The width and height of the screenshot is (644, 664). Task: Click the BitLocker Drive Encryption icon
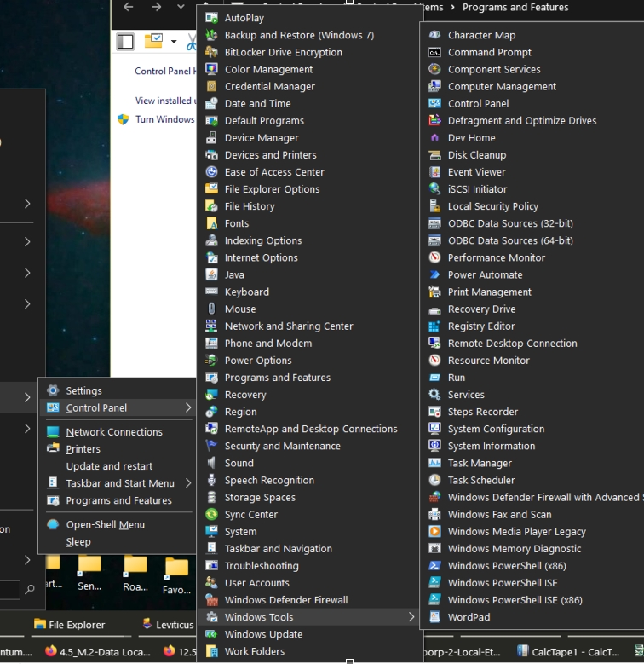[x=211, y=52]
